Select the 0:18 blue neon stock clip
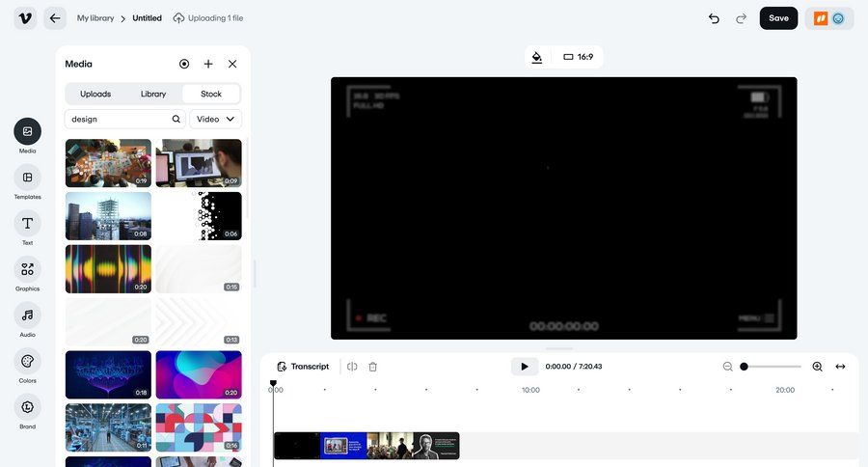The height and width of the screenshot is (467, 868). pyautogui.click(x=108, y=374)
